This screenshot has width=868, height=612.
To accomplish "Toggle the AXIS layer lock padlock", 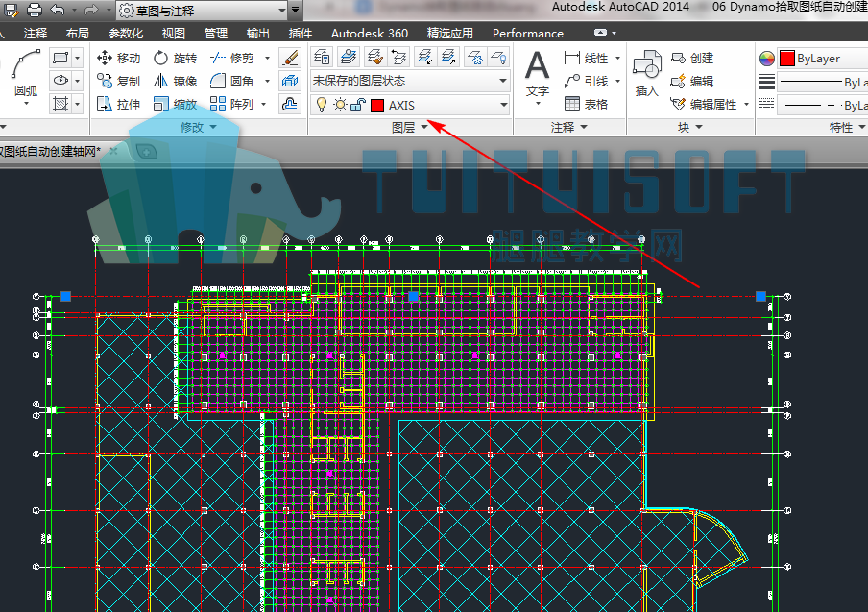I will point(358,105).
